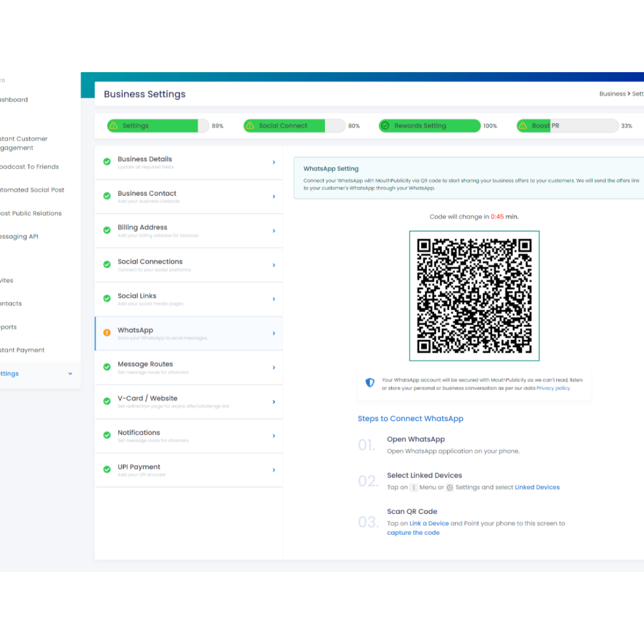644x644 pixels.
Task: Click the Rewards Setting 100% progress bar
Action: 429,126
